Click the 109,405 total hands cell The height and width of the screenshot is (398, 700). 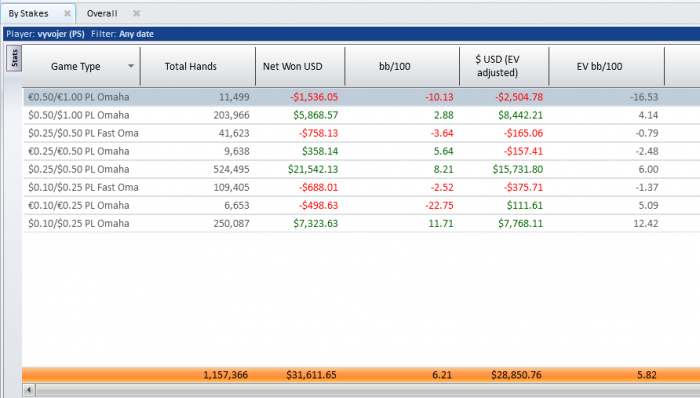[231, 187]
